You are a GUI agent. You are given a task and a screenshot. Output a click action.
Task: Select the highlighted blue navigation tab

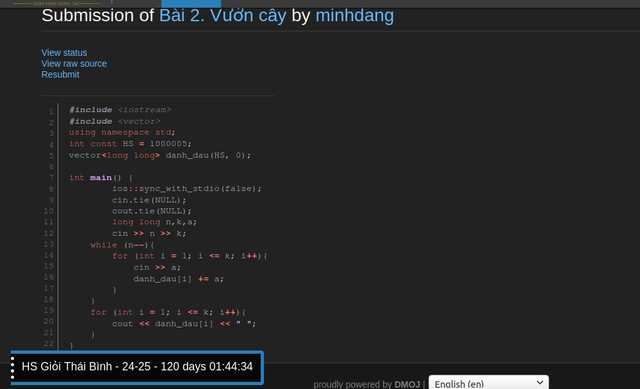click(191, 3)
